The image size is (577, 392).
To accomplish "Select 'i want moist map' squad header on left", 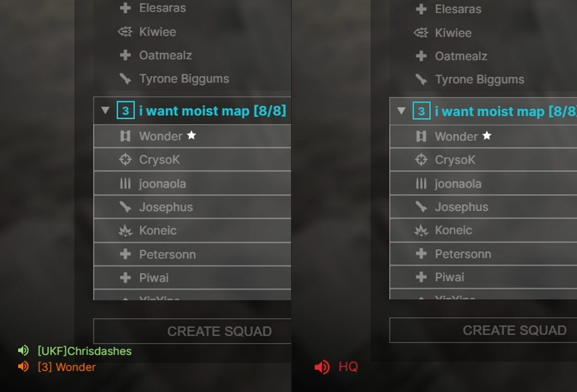I will click(193, 111).
